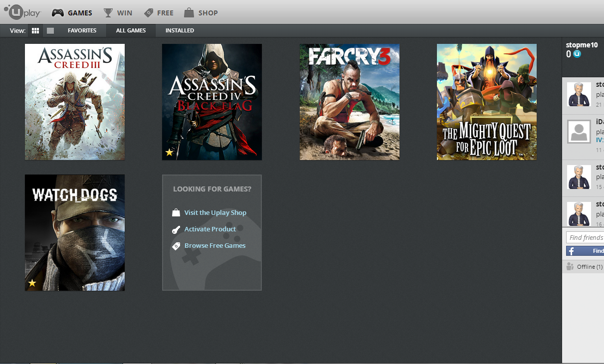Click the shopping bag icon beside Uplay Shop
The width and height of the screenshot is (604, 364).
(x=176, y=212)
